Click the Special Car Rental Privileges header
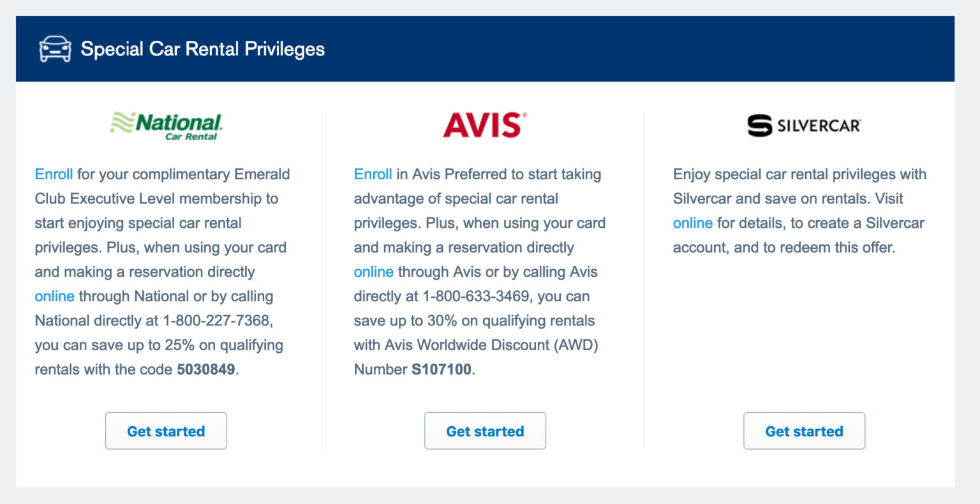 pos(202,48)
